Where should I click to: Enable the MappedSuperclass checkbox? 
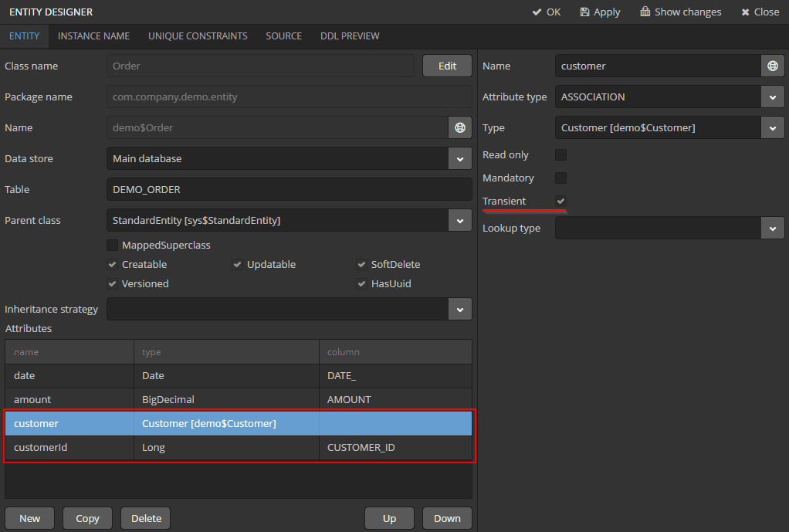pos(113,246)
